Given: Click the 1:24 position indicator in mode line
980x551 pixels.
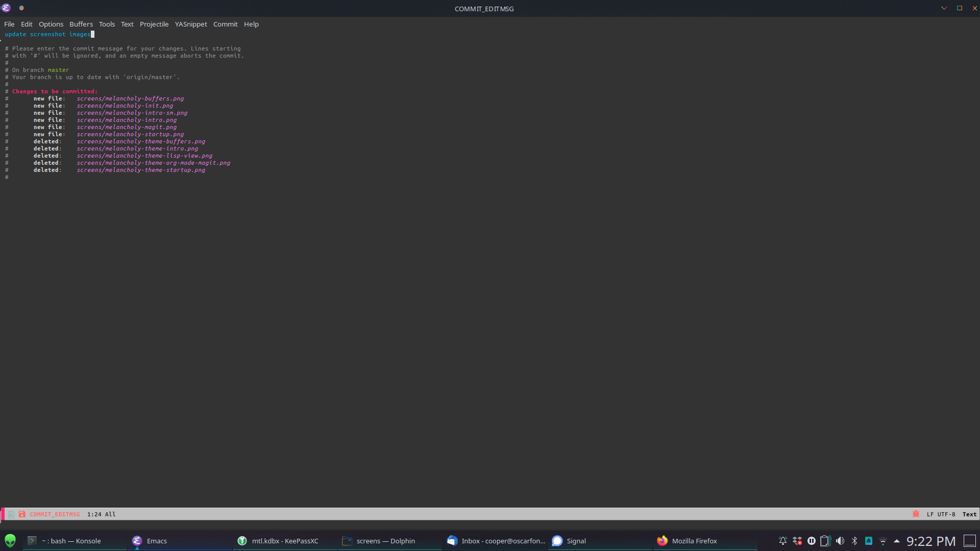Looking at the screenshot, I should 94,514.
